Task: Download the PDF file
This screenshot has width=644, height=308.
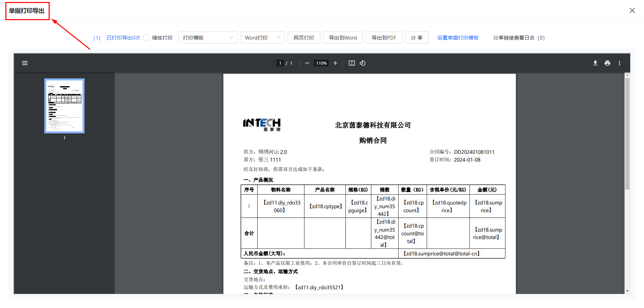Action: 595,63
